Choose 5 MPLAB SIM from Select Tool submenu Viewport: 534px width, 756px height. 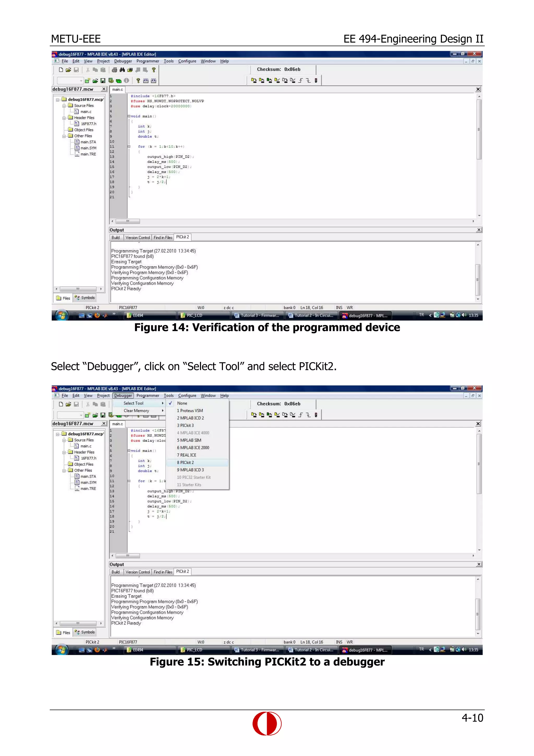click(x=197, y=440)
